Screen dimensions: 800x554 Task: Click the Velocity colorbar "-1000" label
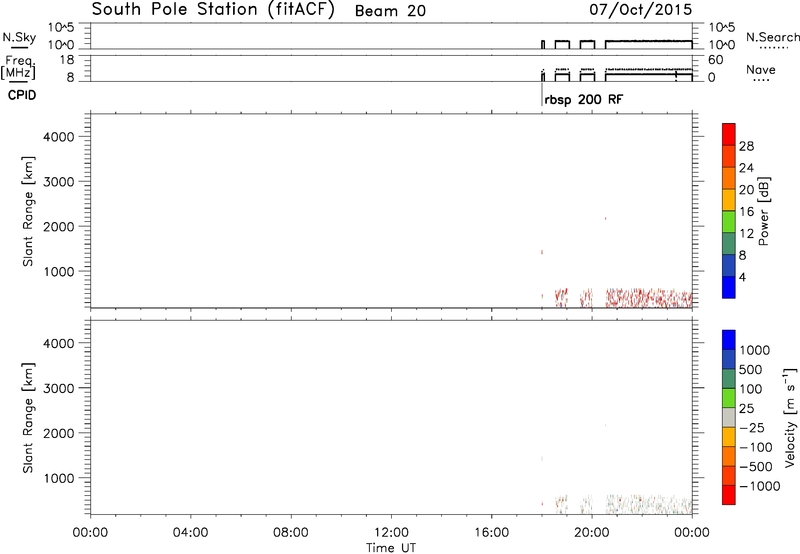pos(759,486)
